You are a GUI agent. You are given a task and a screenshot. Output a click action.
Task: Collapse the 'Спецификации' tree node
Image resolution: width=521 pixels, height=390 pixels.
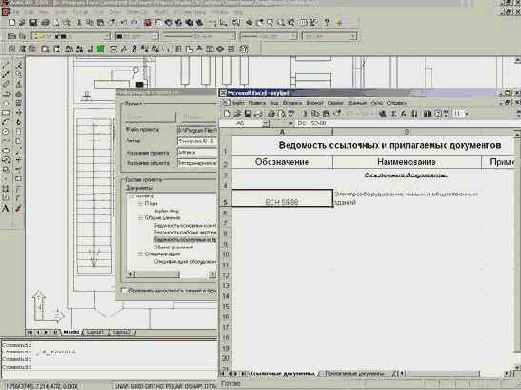[140, 254]
